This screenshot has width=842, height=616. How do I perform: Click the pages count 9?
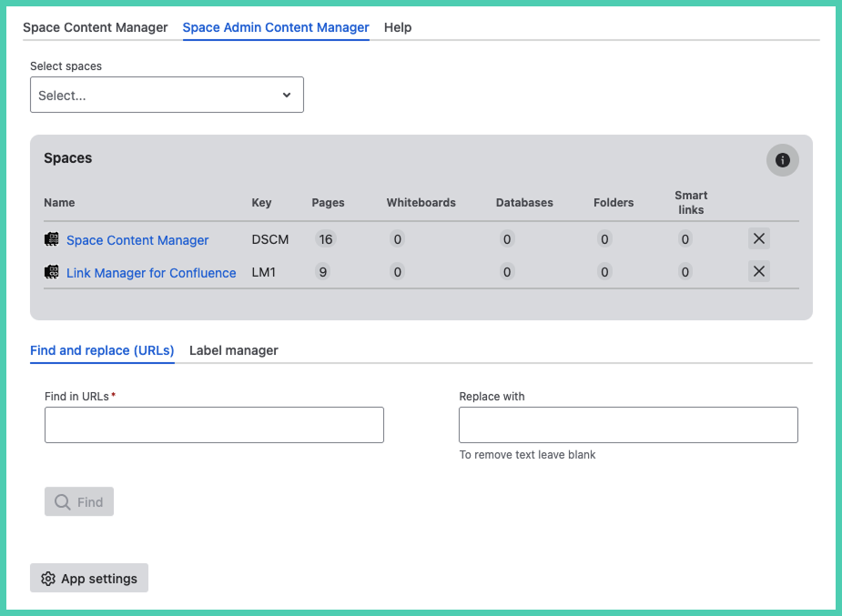[x=323, y=272]
